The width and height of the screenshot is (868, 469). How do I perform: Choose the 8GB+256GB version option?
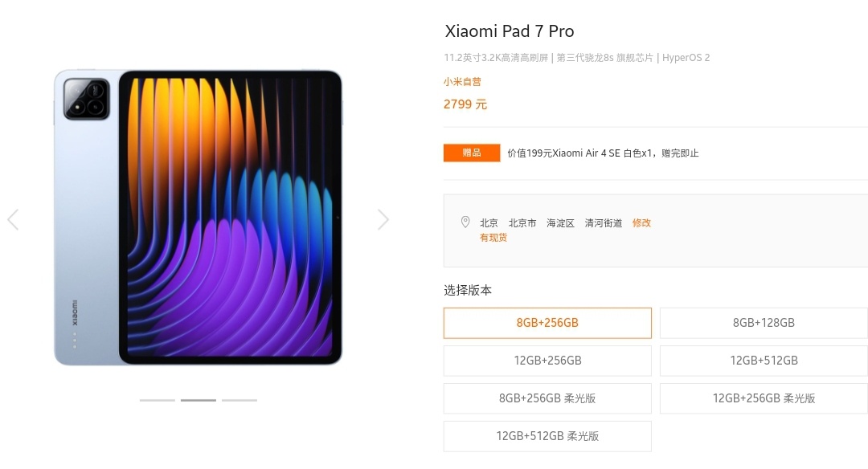547,323
